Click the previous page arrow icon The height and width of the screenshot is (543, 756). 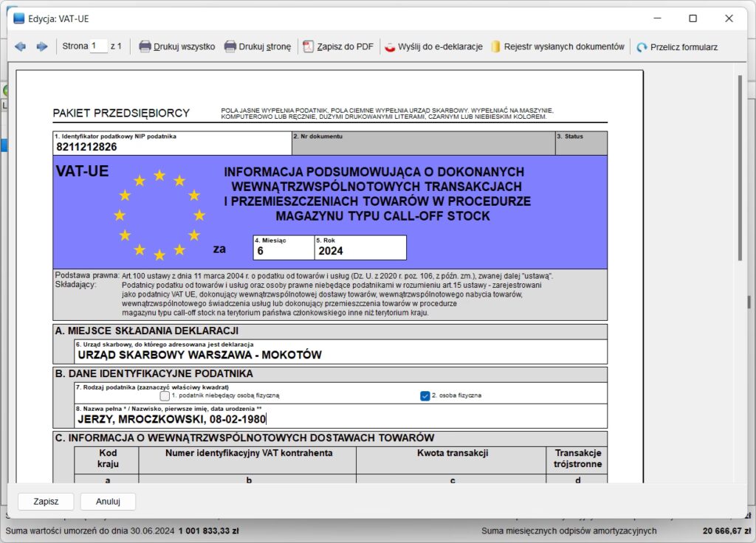pos(20,46)
